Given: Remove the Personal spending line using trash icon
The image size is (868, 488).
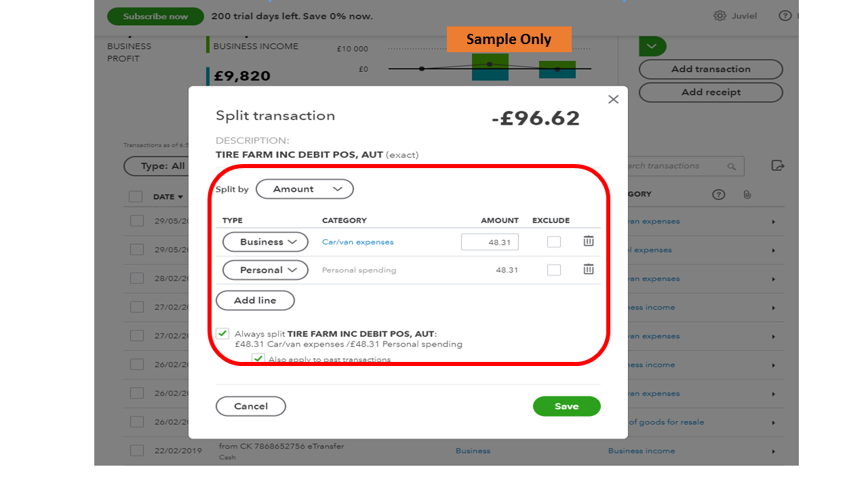Looking at the screenshot, I should click(588, 269).
